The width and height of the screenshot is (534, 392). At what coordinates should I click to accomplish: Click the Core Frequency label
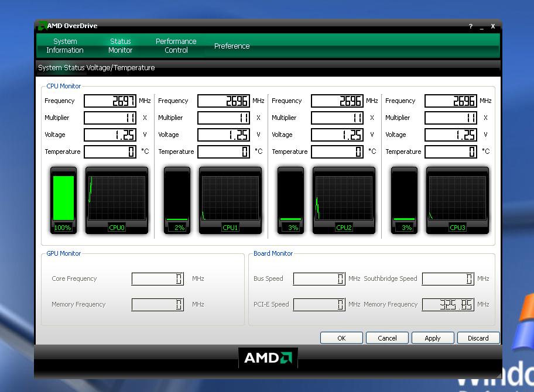tap(74, 278)
